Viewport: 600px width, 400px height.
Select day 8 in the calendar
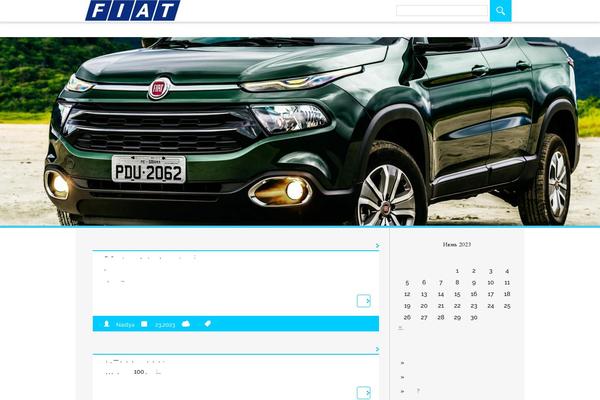coord(457,282)
